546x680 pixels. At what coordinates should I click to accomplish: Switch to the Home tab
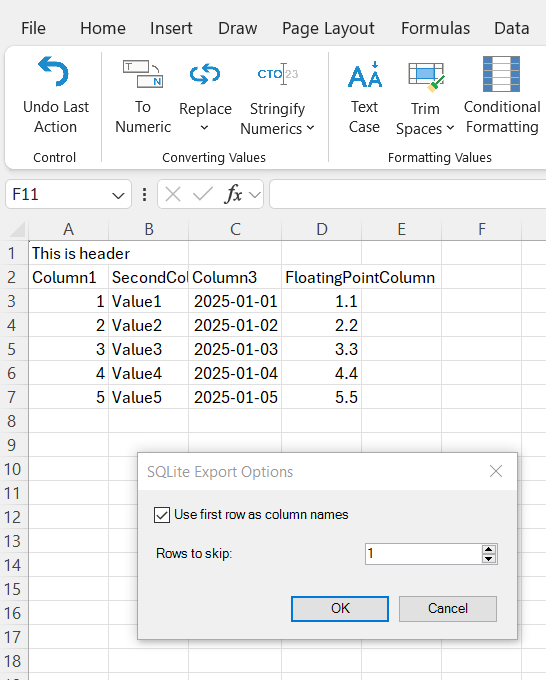tap(103, 28)
